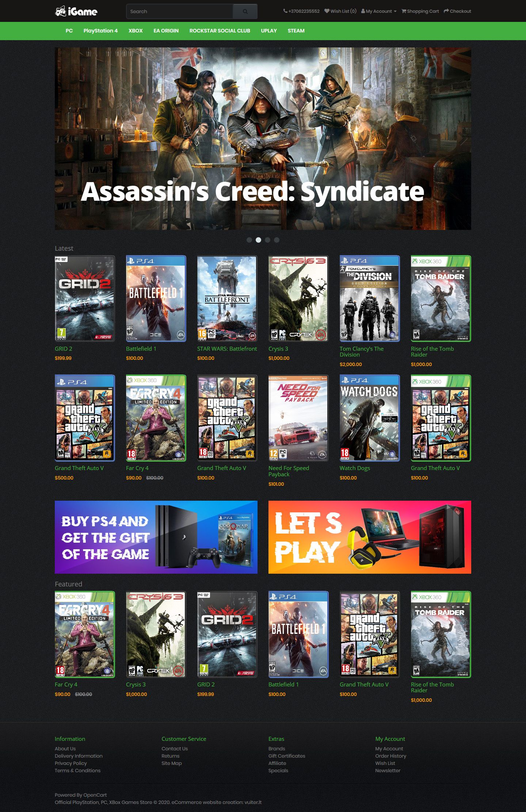Open the Shopping Cart icon link
Screen dimensions: 526x812
420,11
